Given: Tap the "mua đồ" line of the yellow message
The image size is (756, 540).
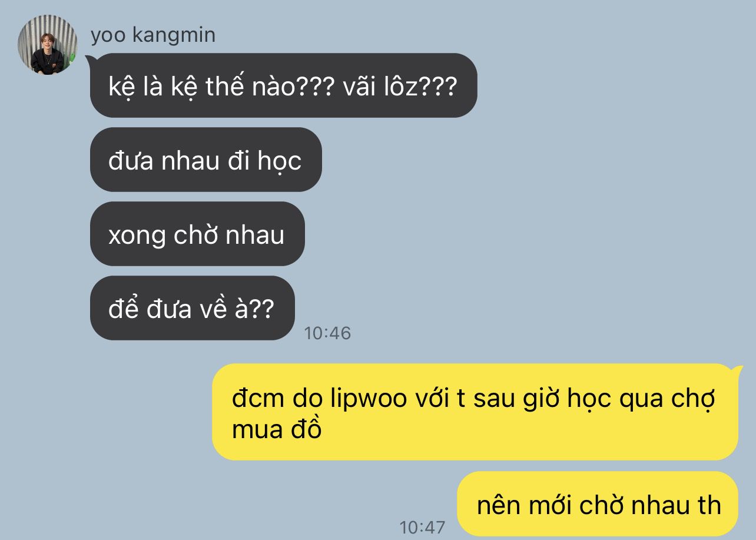Looking at the screenshot, I should tap(277, 430).
